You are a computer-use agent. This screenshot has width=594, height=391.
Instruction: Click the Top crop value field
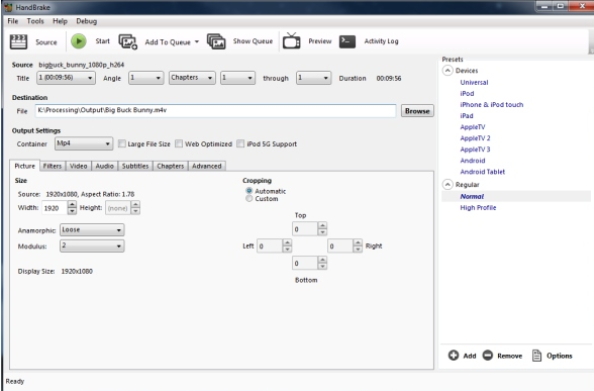[x=305, y=229]
